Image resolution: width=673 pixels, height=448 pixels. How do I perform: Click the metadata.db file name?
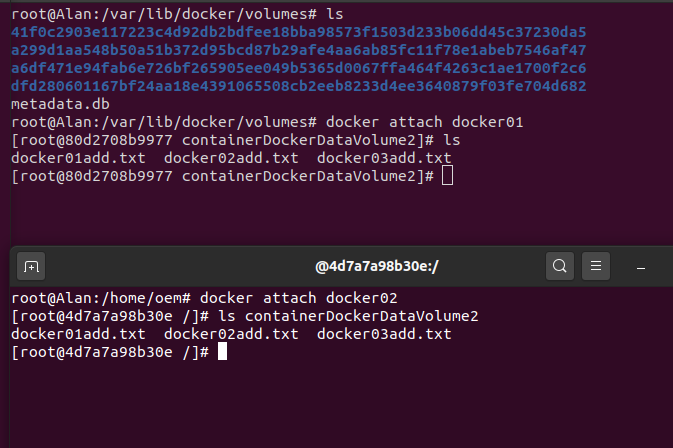pos(60,104)
